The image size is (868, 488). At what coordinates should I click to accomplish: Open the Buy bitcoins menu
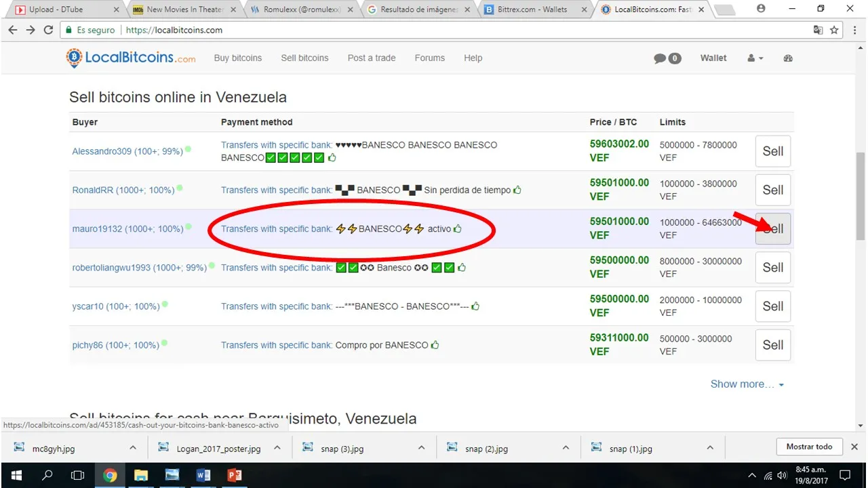point(238,58)
